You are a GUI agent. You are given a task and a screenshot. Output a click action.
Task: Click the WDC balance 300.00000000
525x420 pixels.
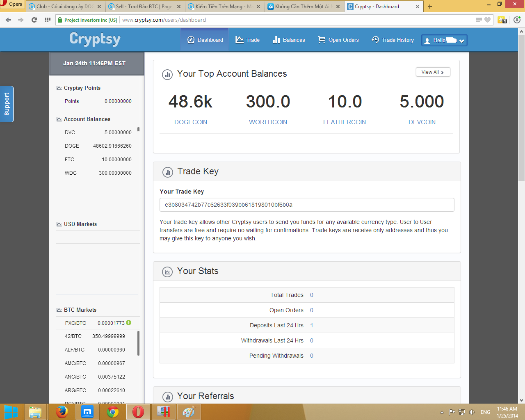pos(115,173)
